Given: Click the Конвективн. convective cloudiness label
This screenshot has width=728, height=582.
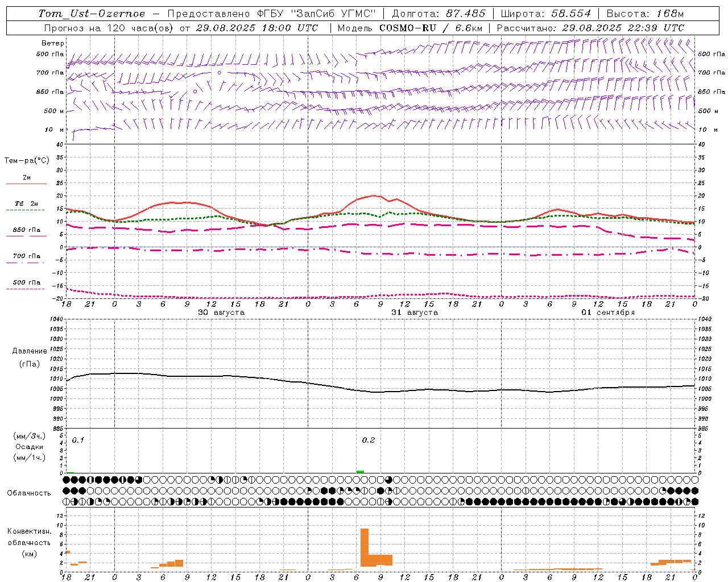Looking at the screenshot, I should click(30, 531).
